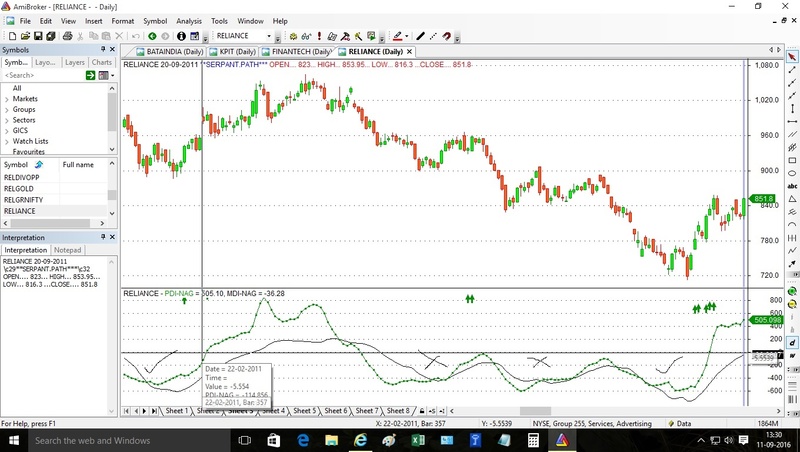
Task: Switch chart to daily 'd' interval
Action: pos(792,343)
